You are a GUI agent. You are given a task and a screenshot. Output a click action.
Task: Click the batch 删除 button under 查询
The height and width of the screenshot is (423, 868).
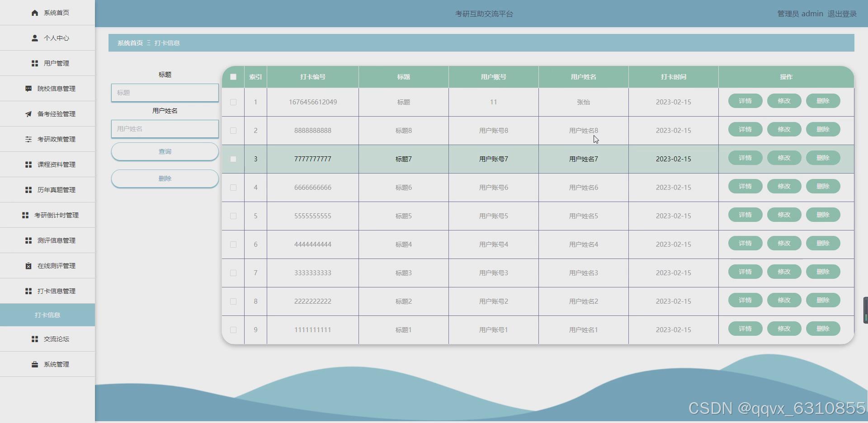(165, 179)
